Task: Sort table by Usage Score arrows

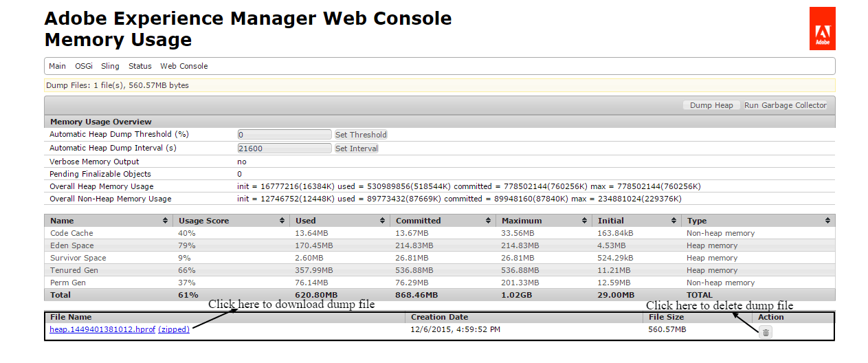Action: [x=282, y=221]
